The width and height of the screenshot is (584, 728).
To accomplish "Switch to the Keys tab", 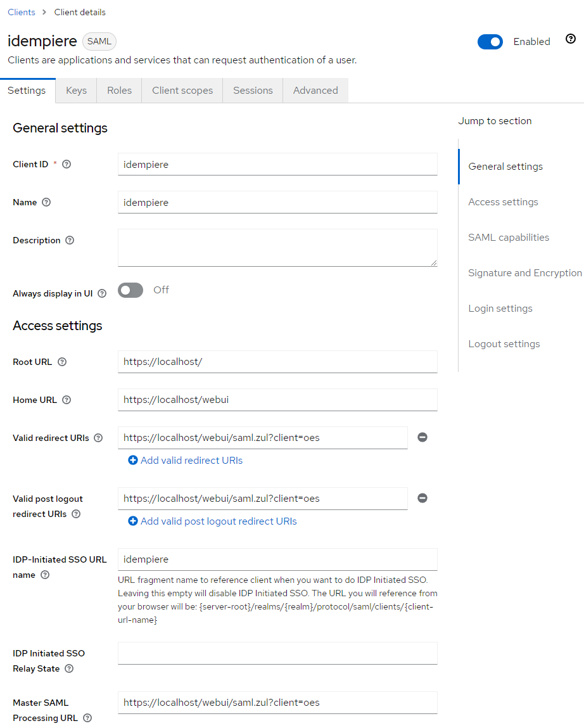I will coord(75,90).
